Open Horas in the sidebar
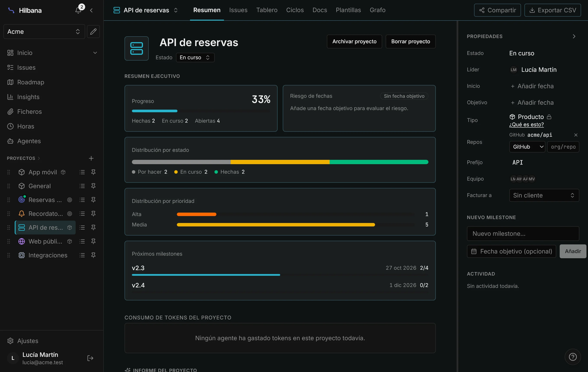Viewport: 588px width, 372px height. (25, 126)
